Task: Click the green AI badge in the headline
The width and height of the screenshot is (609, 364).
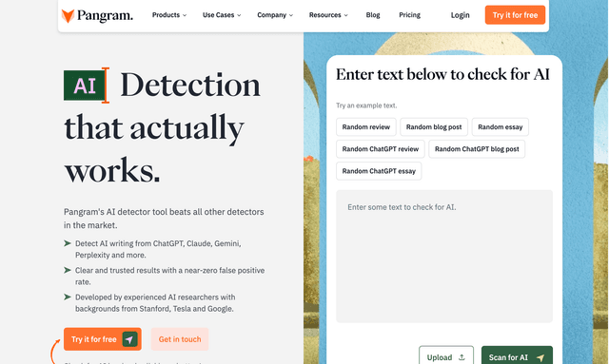Action: [85, 86]
